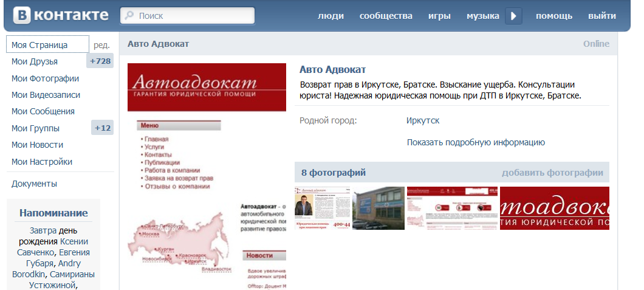
Task: Open Мои Сообщения in sidebar
Action: pyautogui.click(x=43, y=111)
